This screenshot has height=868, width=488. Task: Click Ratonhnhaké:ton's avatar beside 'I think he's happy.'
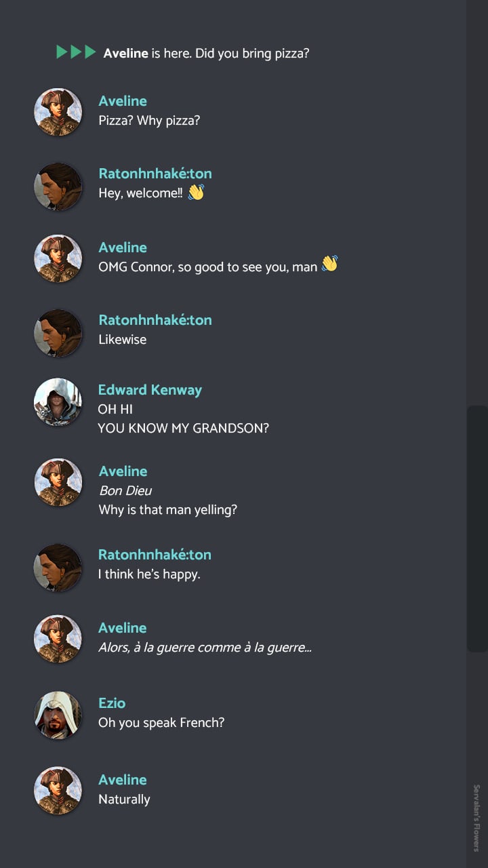pos(58,567)
